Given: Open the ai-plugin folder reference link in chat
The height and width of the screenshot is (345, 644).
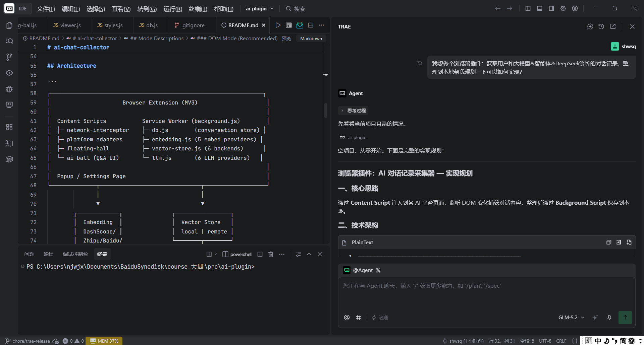Looking at the screenshot, I should coord(353,137).
